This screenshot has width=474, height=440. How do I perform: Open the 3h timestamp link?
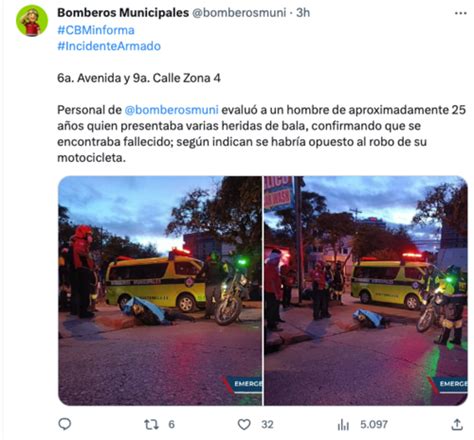(x=303, y=13)
